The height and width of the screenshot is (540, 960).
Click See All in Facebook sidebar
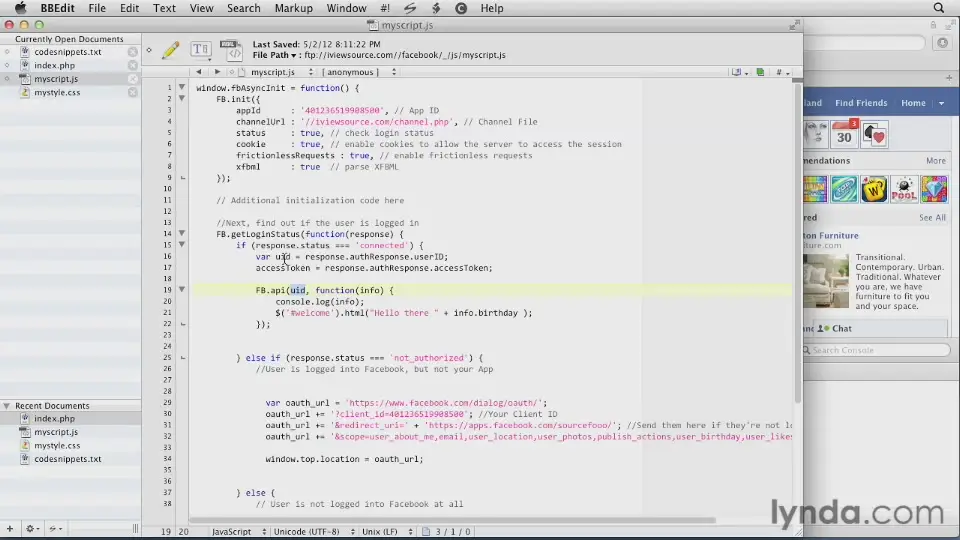click(932, 217)
